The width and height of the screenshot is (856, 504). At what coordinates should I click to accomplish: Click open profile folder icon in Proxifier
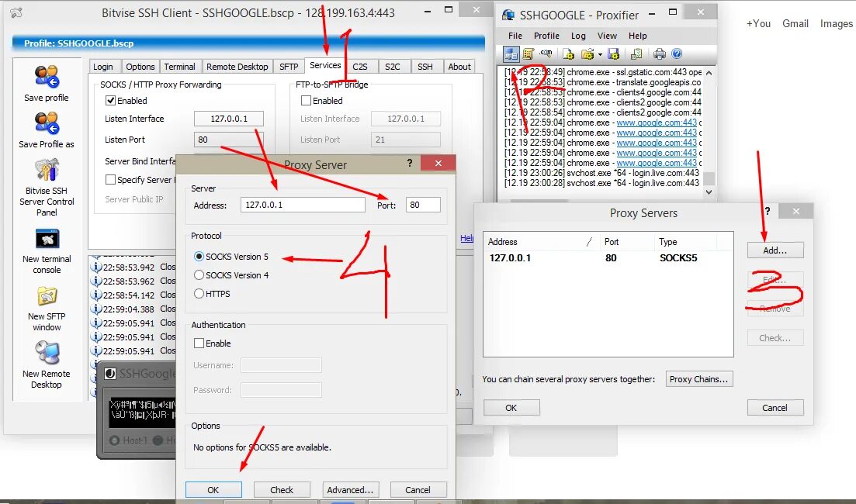[587, 54]
